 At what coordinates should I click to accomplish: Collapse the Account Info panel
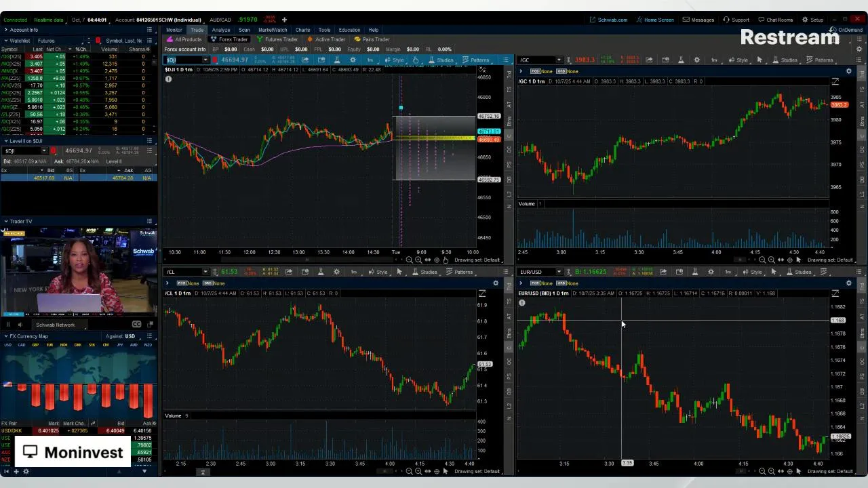coord(5,30)
